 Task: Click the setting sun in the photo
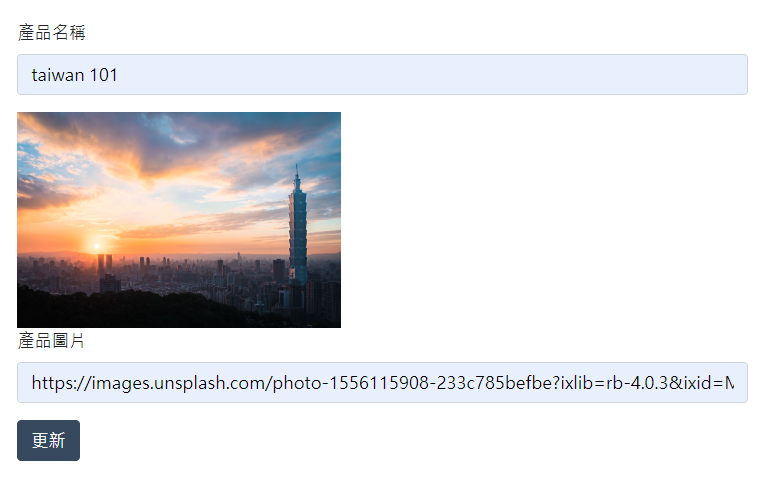pos(97,246)
